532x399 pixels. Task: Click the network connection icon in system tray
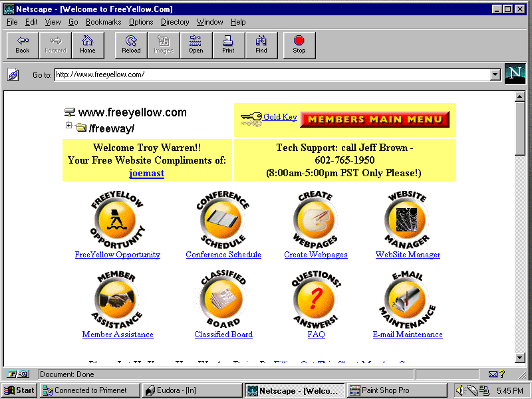(x=485, y=390)
